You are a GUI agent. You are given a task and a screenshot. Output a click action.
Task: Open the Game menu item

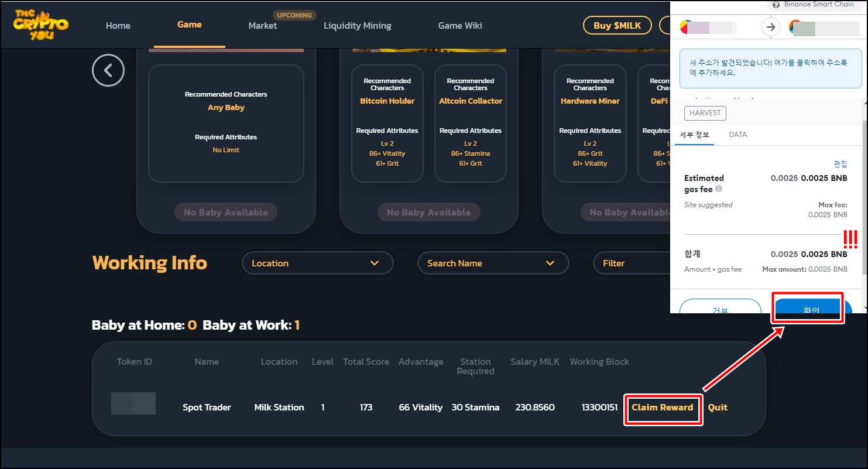190,25
